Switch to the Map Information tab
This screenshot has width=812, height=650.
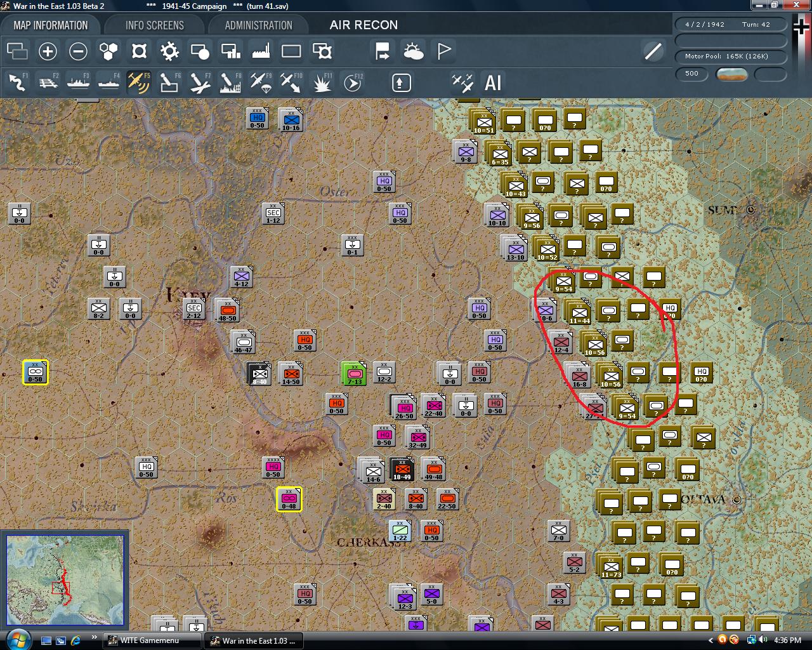[51, 25]
